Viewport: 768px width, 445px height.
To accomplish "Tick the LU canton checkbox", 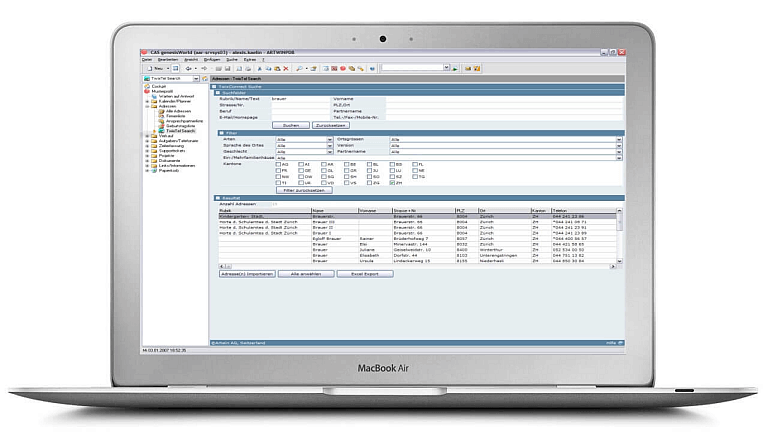I will click(x=392, y=170).
